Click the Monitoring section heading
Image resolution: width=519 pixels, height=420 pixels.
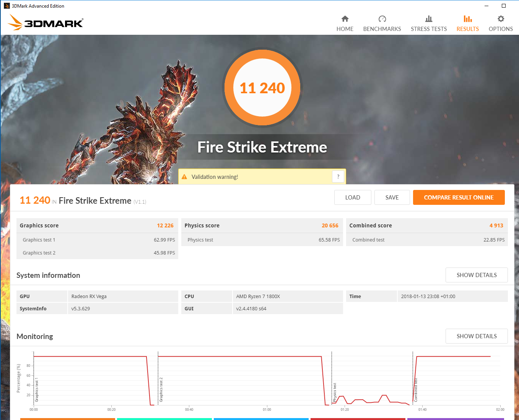coord(35,337)
